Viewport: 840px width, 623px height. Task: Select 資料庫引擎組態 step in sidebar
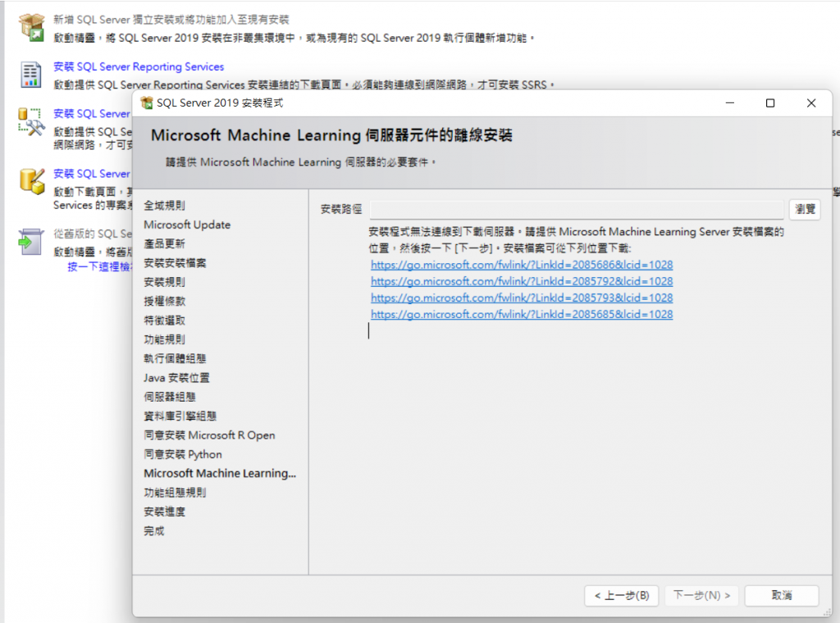tap(180, 416)
